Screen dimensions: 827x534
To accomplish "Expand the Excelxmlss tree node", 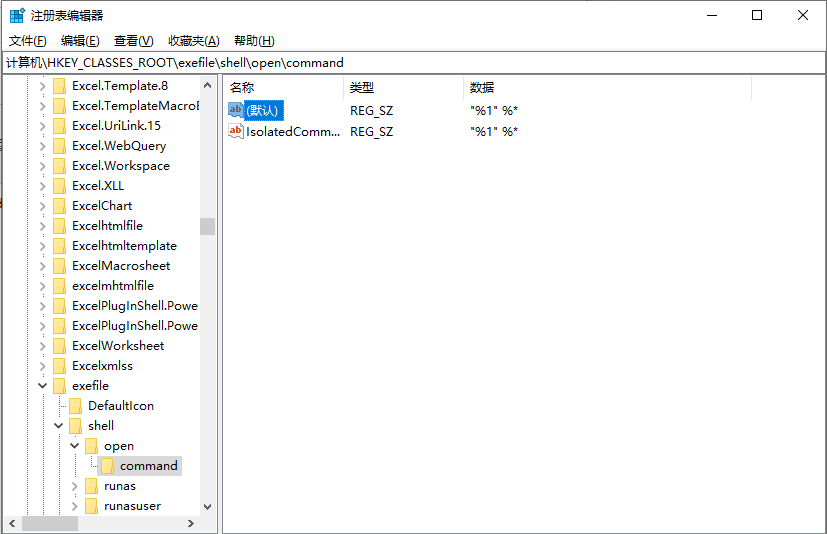I will (43, 366).
